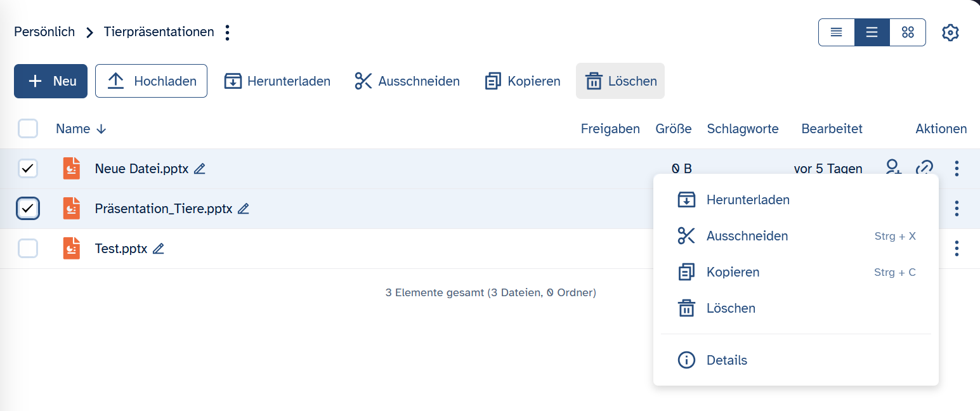This screenshot has height=411, width=980.
Task: Open the Tierpräsentationen folder three-dot menu
Action: pos(228,32)
